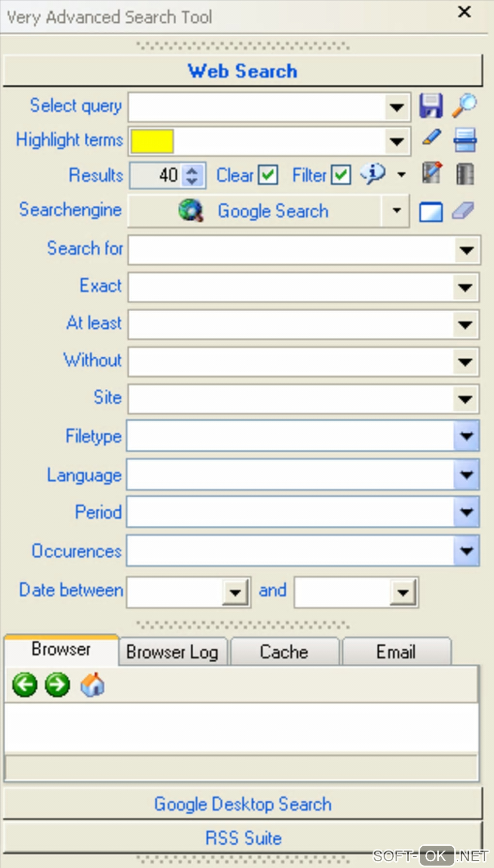
Task: Click into the Search for text field
Action: [292, 250]
